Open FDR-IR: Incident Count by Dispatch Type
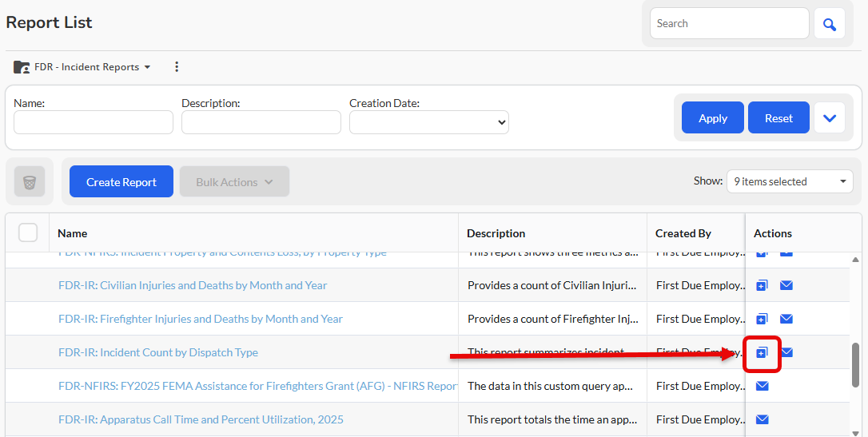This screenshot has width=868, height=437. pos(158,352)
